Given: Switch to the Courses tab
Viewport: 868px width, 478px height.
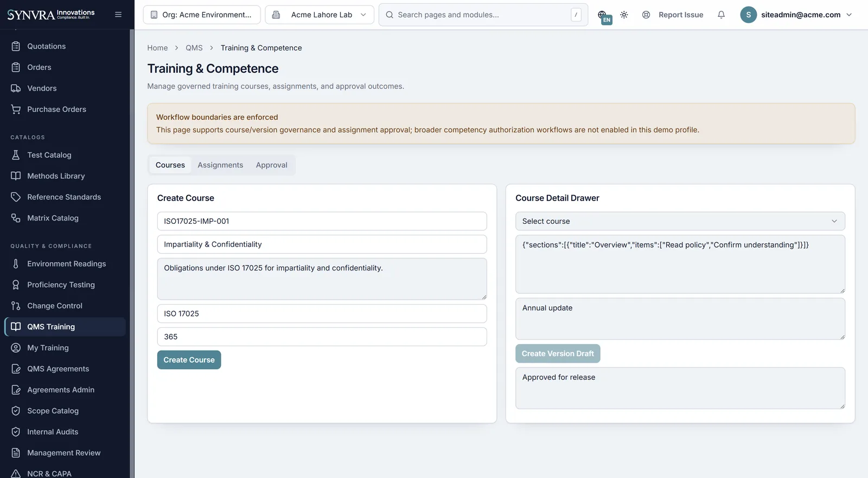Looking at the screenshot, I should coord(170,165).
